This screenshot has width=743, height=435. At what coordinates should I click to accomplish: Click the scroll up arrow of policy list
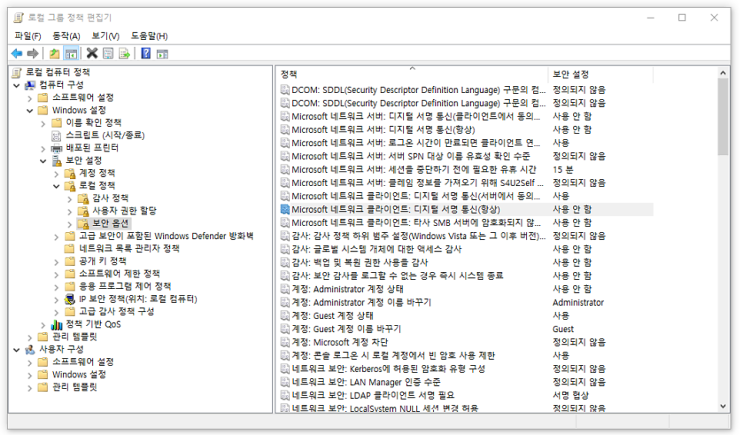[x=723, y=73]
